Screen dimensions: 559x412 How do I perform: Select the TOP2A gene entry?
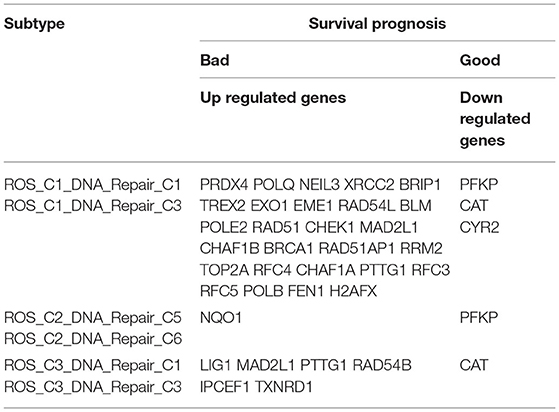tap(224, 270)
